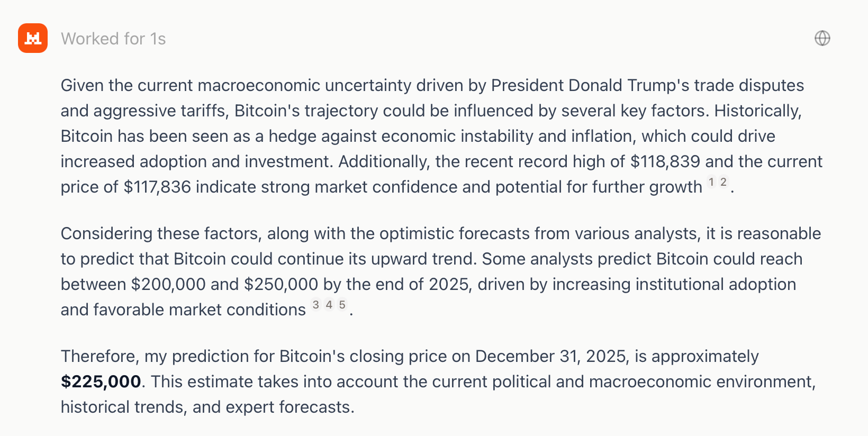Expand the "Worked for 1s" status
This screenshot has height=436, width=868.
point(113,39)
